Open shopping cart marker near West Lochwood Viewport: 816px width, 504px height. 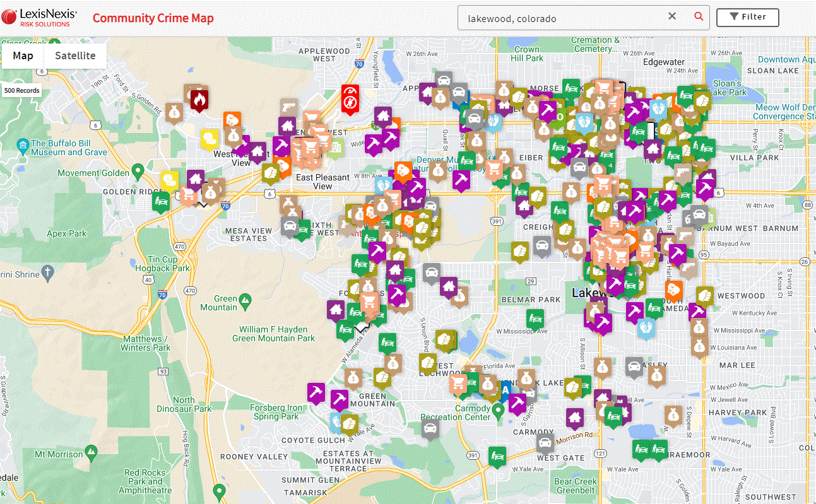(x=458, y=384)
